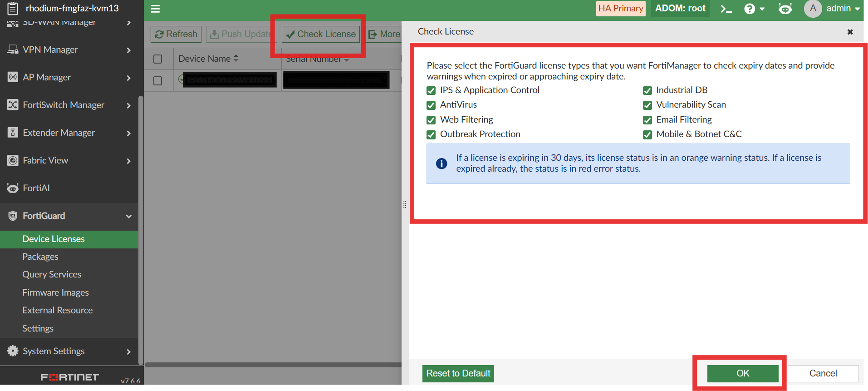Uncheck IPS & Application Control
This screenshot has height=391, width=868.
[431, 90]
